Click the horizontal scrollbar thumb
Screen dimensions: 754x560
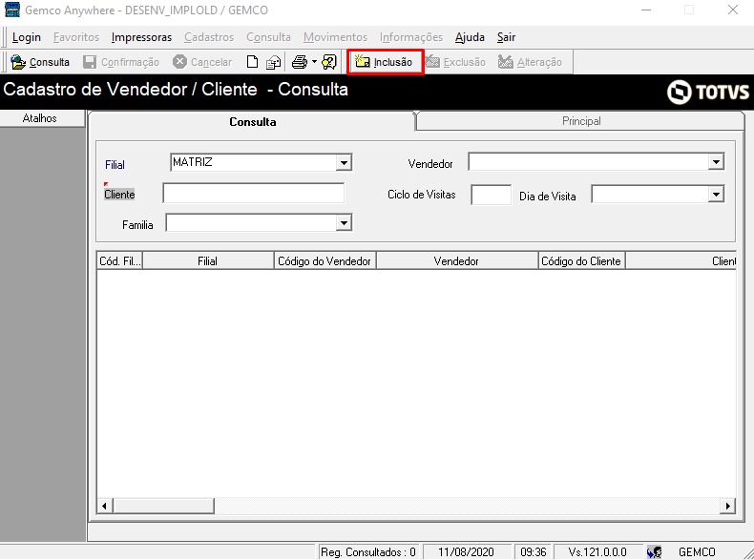(163, 506)
